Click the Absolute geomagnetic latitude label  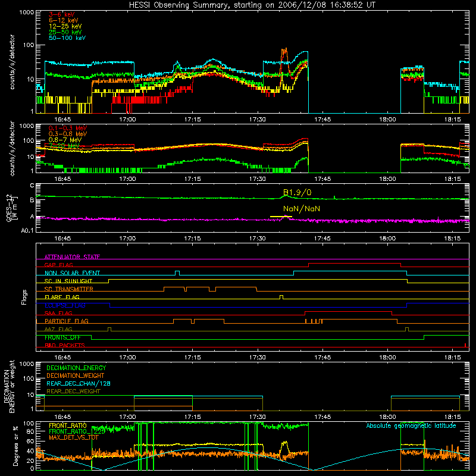[411, 425]
